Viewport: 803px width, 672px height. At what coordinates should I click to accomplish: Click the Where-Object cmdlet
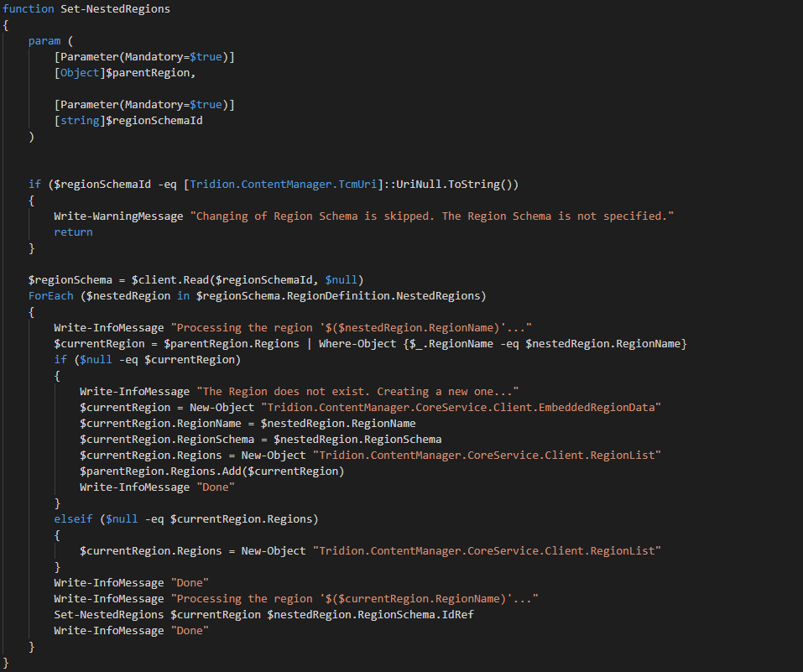(357, 344)
